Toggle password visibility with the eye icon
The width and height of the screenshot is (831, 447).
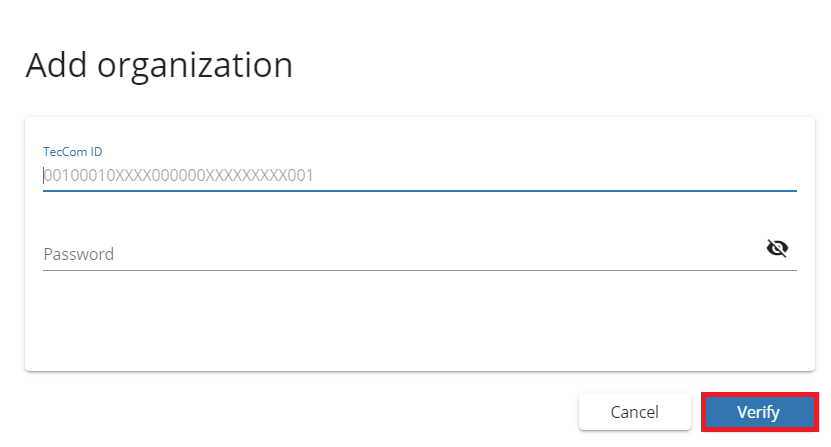777,248
